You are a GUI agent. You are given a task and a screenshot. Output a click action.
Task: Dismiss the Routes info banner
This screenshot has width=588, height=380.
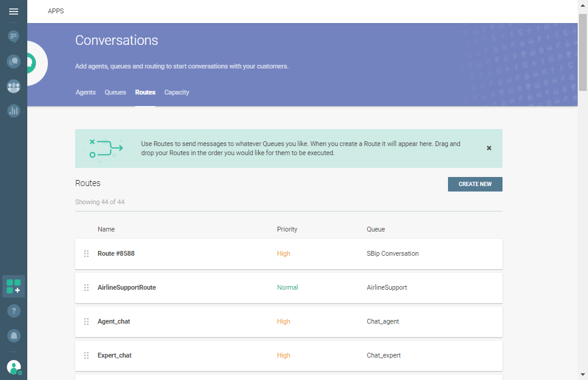pos(489,148)
